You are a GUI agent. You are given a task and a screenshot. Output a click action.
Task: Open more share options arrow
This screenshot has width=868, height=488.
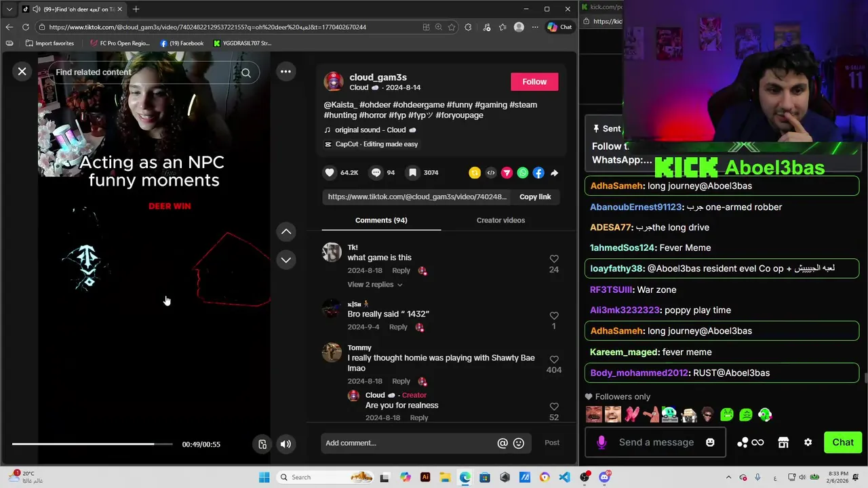554,173
